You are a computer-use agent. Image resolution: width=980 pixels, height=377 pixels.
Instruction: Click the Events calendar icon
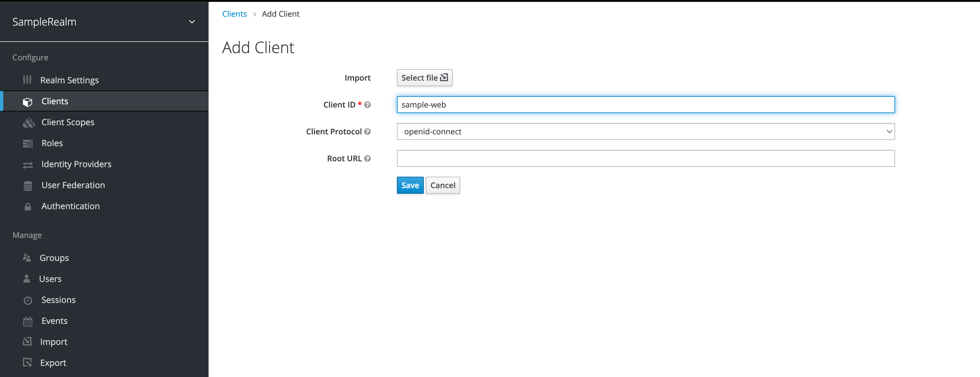point(28,322)
